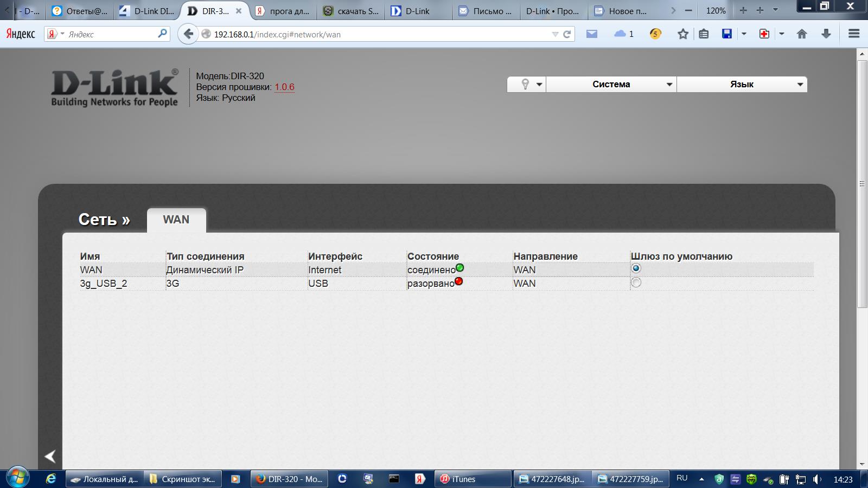Open the dropdown next to red cross icon
The image size is (868, 488).
click(x=782, y=34)
